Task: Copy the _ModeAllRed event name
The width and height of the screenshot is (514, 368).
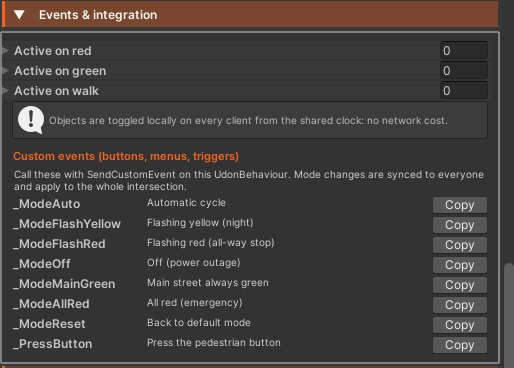Action: pos(460,305)
